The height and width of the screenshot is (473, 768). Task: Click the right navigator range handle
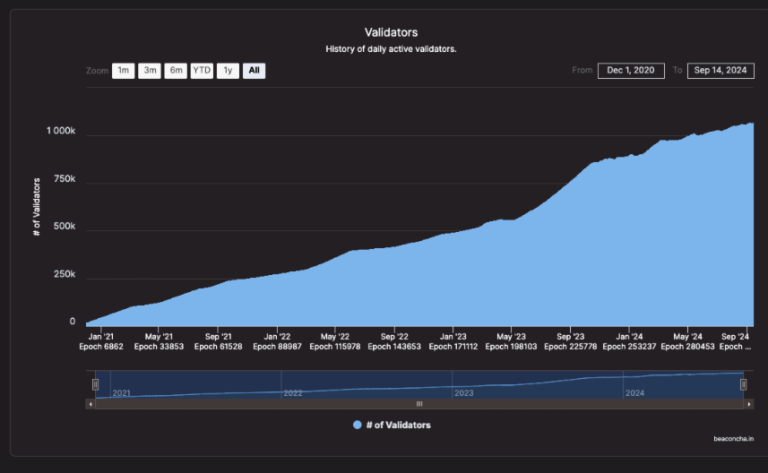[743, 384]
